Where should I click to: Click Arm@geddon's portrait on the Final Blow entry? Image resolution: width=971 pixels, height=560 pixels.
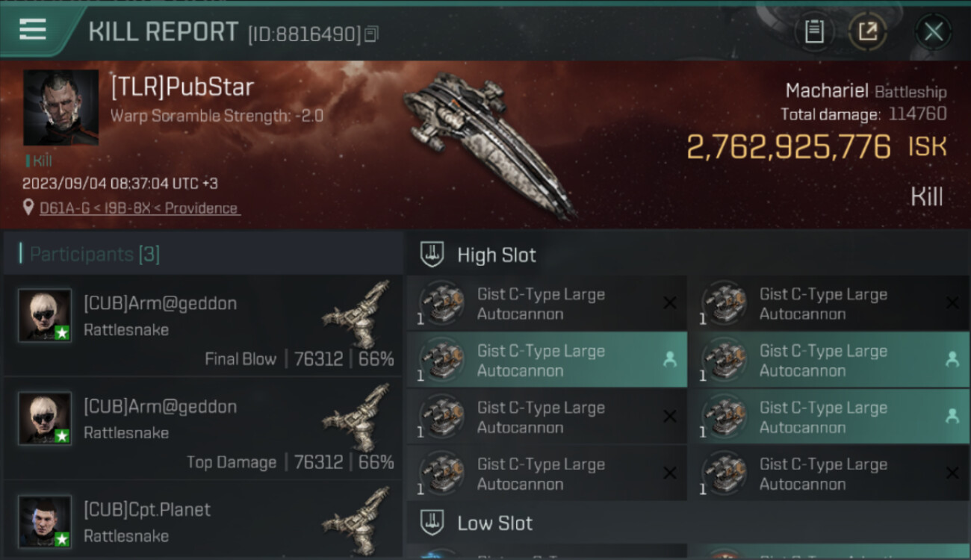click(45, 315)
